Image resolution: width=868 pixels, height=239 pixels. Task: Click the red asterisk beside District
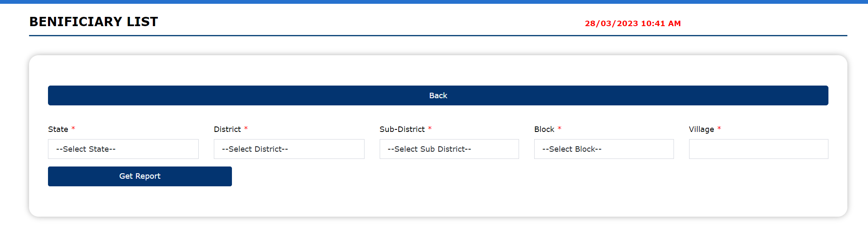click(246, 129)
